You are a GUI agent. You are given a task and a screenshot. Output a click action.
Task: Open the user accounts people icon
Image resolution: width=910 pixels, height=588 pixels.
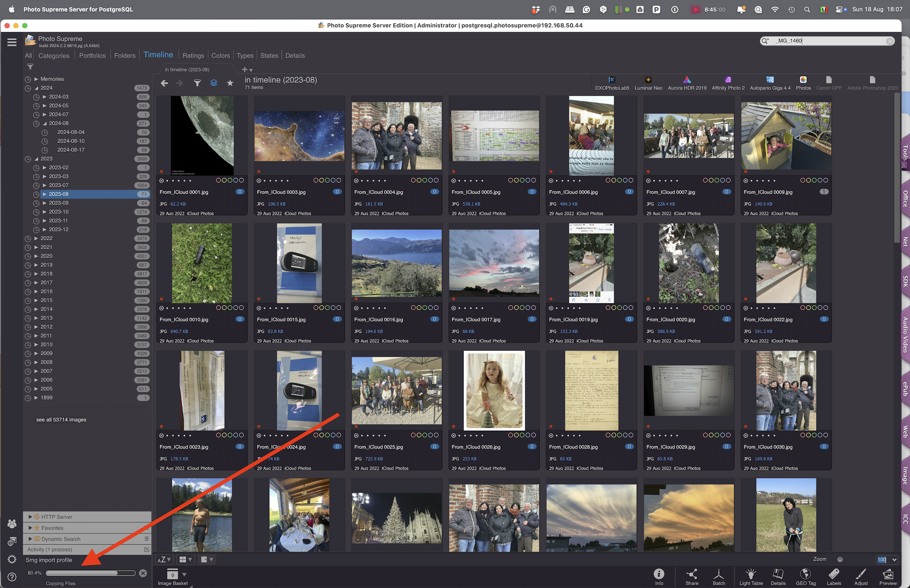pyautogui.click(x=12, y=524)
